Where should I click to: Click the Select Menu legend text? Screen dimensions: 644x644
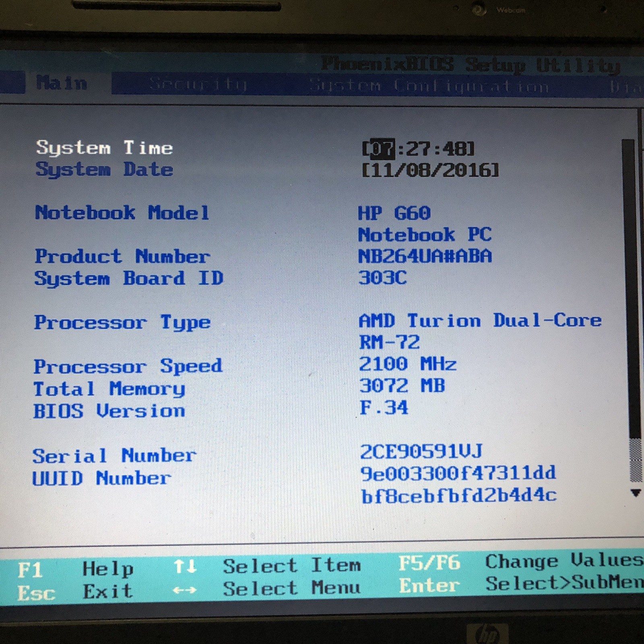(x=292, y=588)
